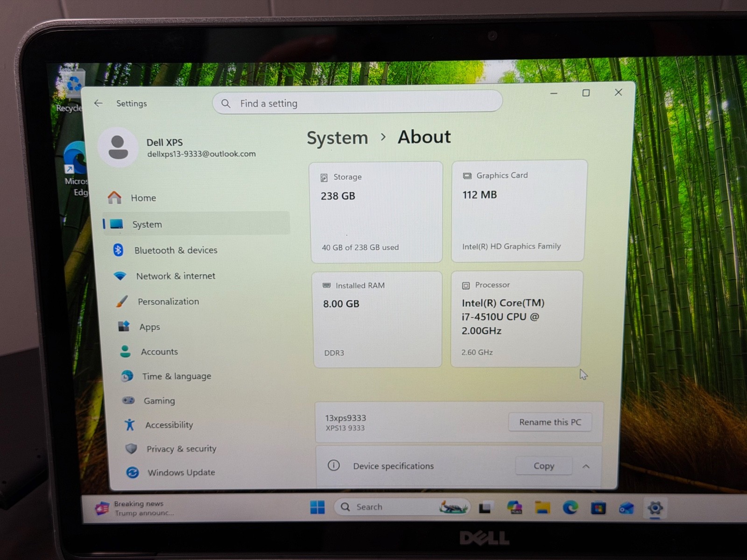Viewport: 747px width, 560px height.
Task: Maximize the Settings window
Action: tap(586, 93)
